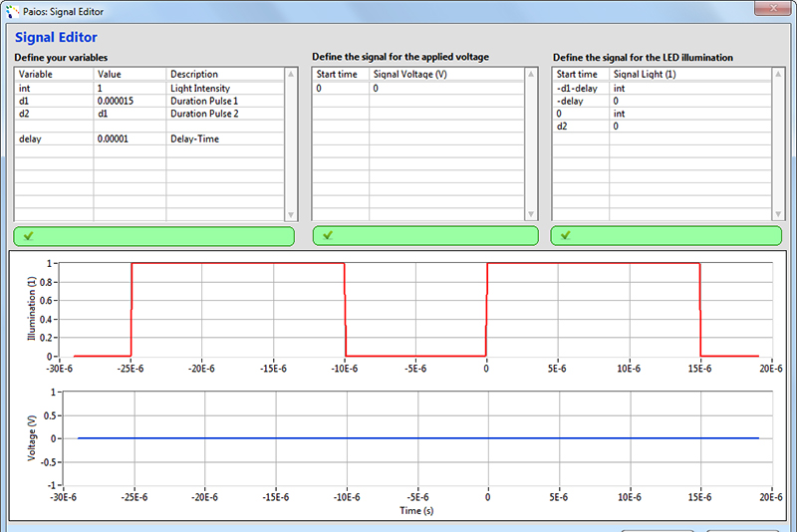Screen dimensions: 797x532
Task: Select LED start time '-delay' cell
Action: (x=581, y=101)
